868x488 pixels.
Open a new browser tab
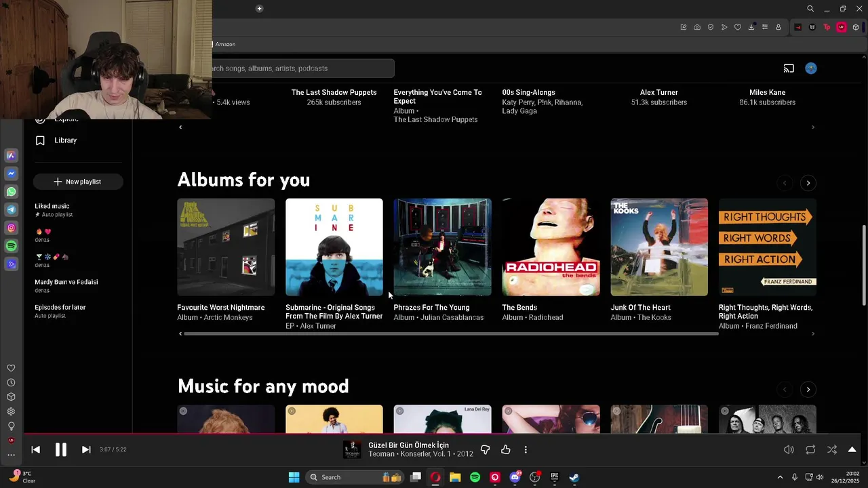(x=259, y=9)
